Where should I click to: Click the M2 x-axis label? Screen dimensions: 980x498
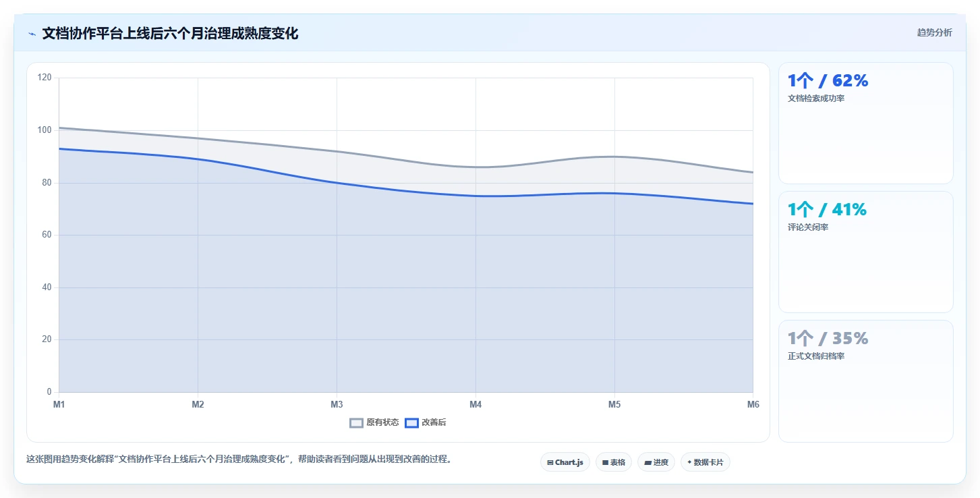(198, 404)
